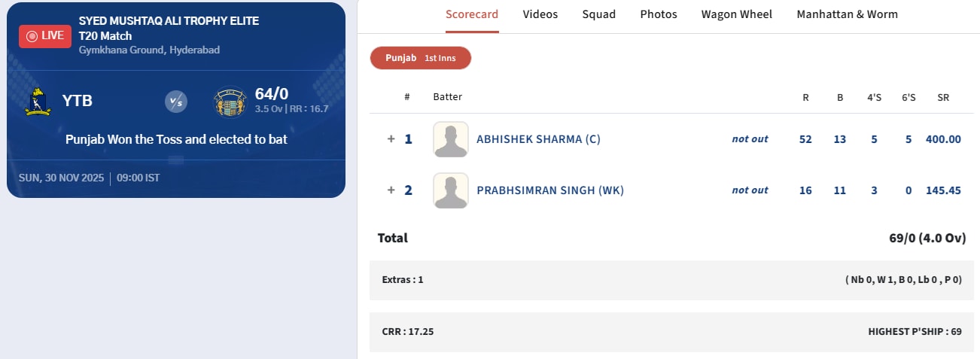Show the Manhattan & Worm tab
Viewport: 980px width, 359px height.
847,14
